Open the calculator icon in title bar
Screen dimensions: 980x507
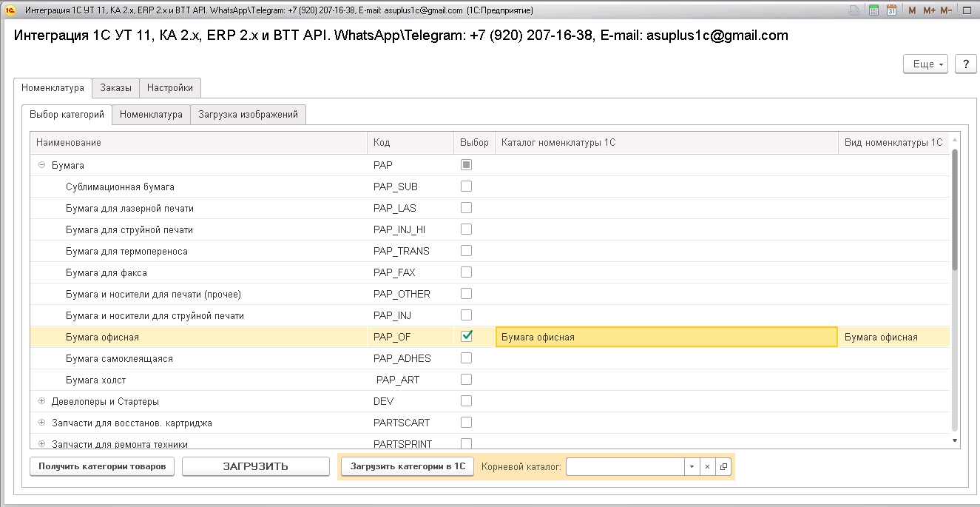point(873,10)
